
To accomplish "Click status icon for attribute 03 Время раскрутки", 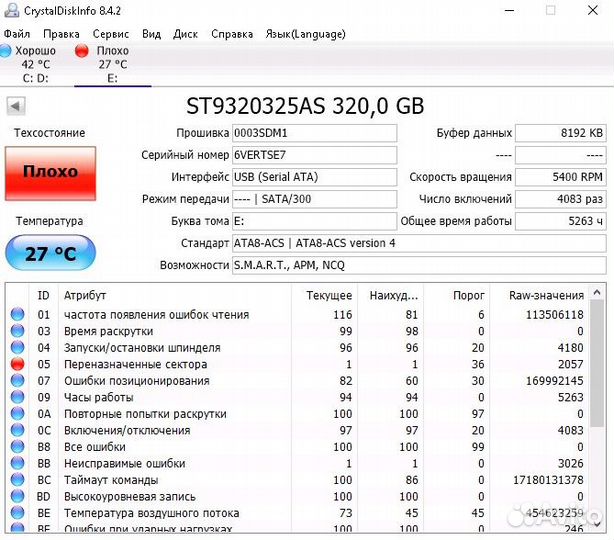I will 17,331.
